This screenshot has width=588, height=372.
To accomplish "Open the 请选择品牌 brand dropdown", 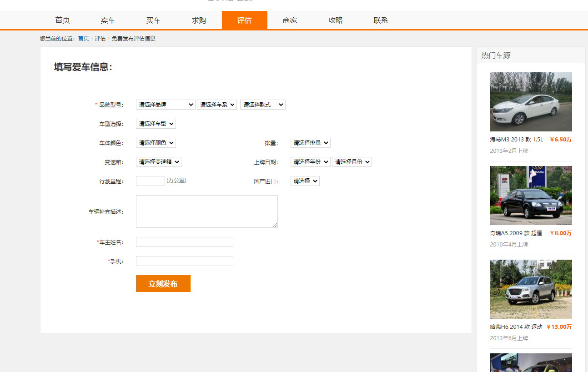I will [165, 104].
